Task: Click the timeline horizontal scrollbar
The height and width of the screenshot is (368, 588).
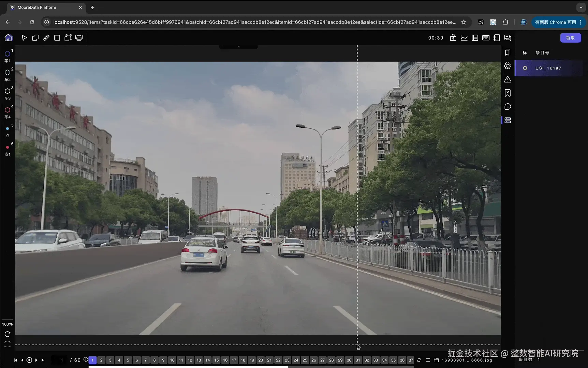Action: tap(188, 367)
